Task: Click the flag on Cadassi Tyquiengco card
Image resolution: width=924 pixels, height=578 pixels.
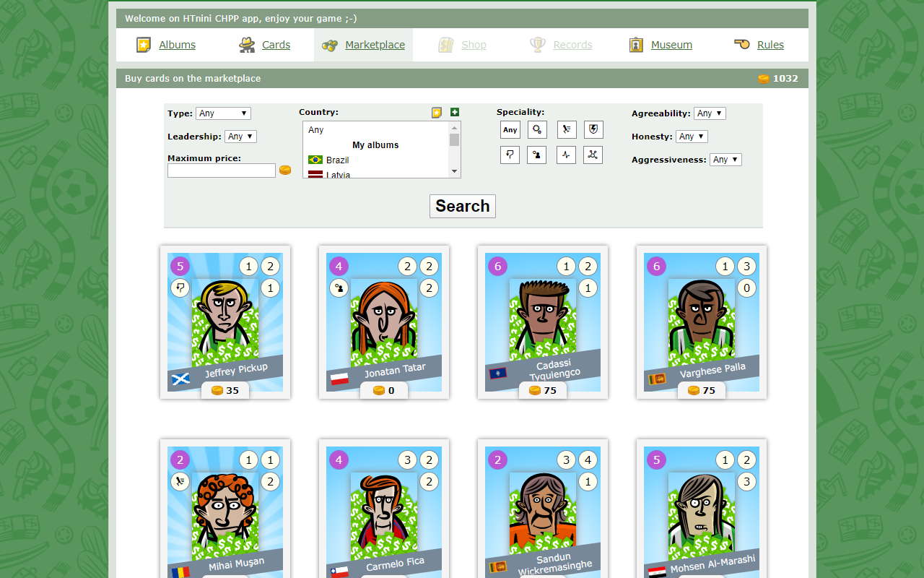Action: click(498, 374)
